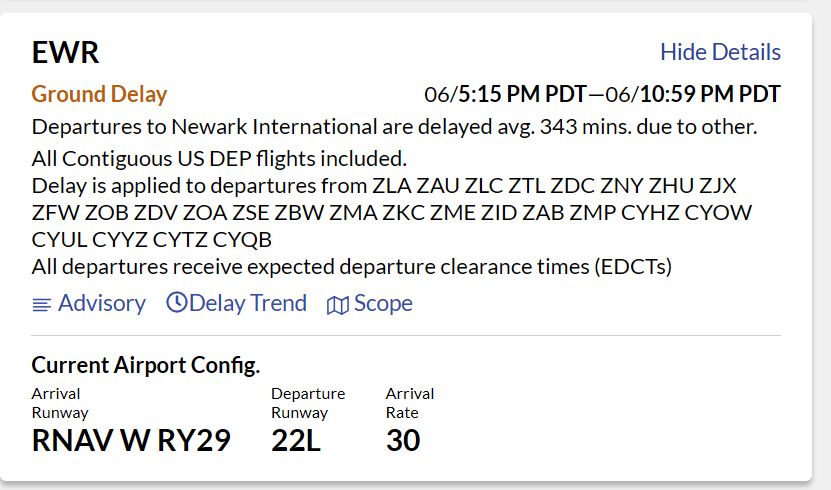This screenshot has height=490, width=831.
Task: Click the Current Airport Config. heading
Action: (146, 364)
